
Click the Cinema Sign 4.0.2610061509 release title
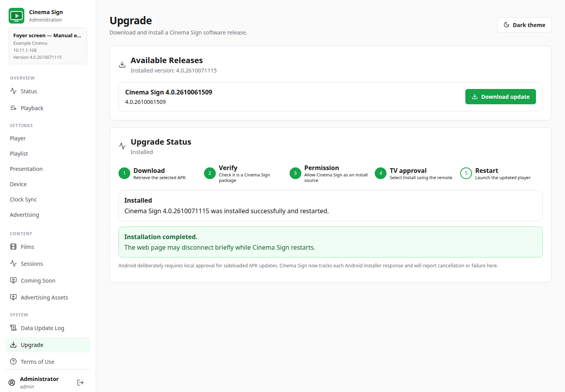pyautogui.click(x=169, y=92)
